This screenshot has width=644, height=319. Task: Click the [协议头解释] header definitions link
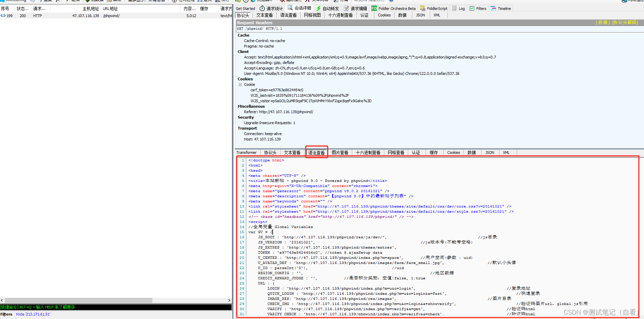pos(625,23)
